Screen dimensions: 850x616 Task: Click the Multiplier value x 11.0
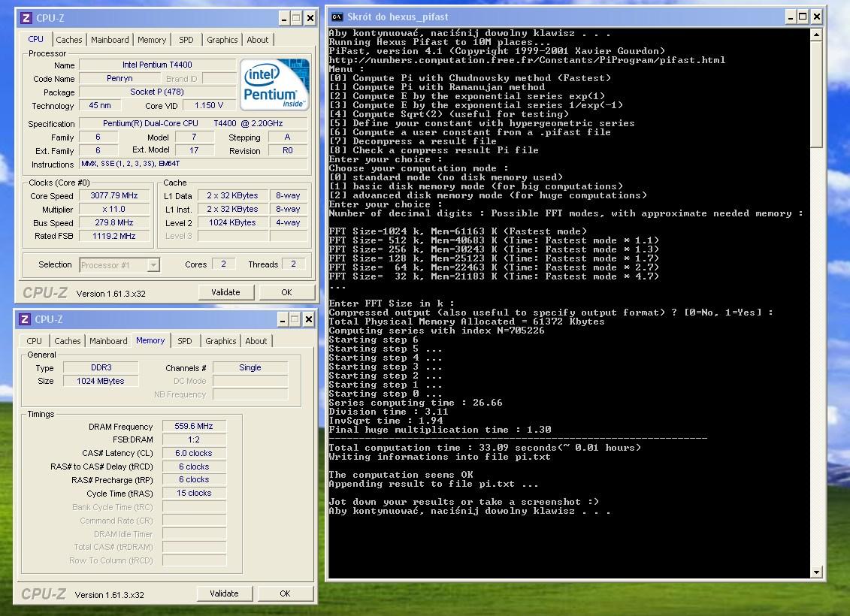point(114,209)
